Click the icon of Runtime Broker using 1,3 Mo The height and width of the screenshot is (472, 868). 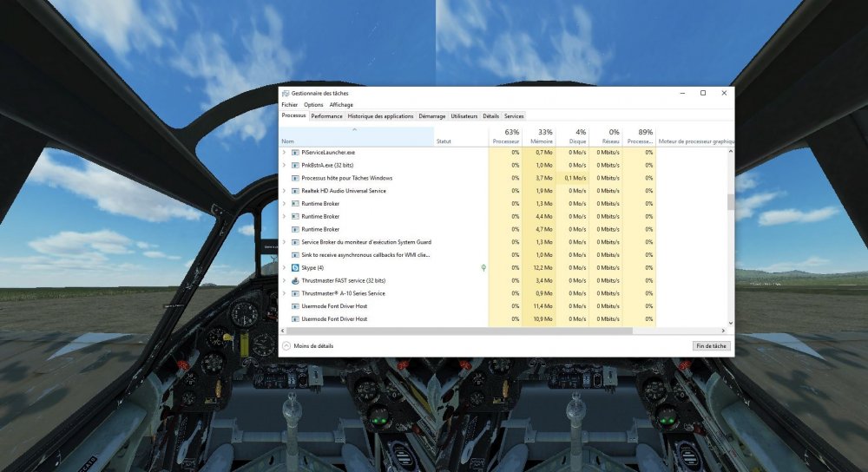click(x=296, y=204)
